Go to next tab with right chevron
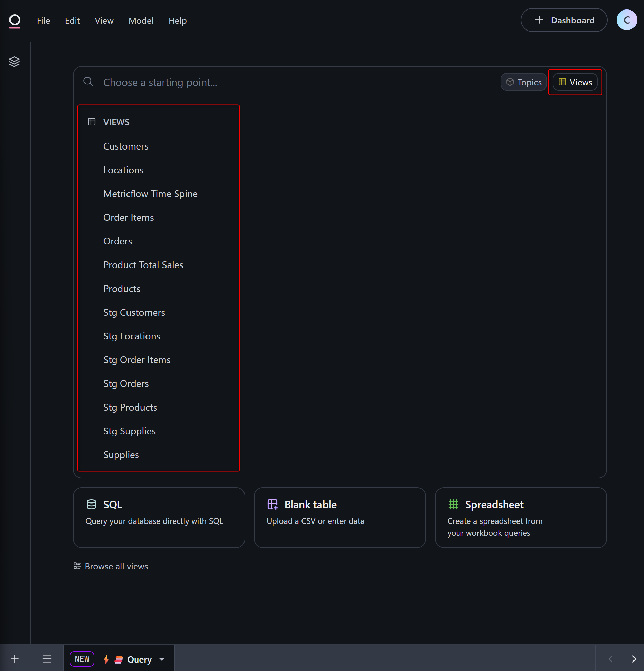644x671 pixels. (634, 659)
